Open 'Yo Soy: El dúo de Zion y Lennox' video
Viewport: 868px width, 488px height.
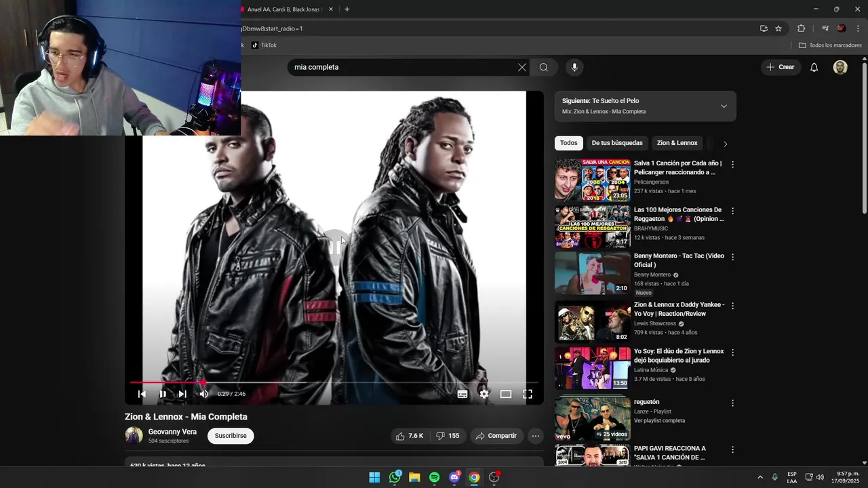point(679,356)
